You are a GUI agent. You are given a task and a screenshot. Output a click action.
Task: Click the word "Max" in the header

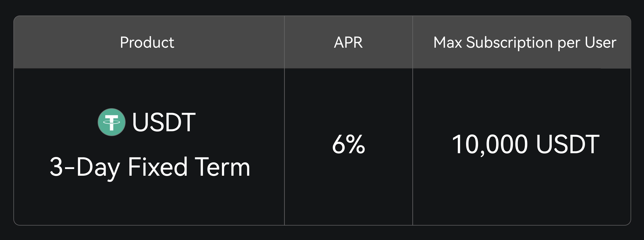(447, 42)
